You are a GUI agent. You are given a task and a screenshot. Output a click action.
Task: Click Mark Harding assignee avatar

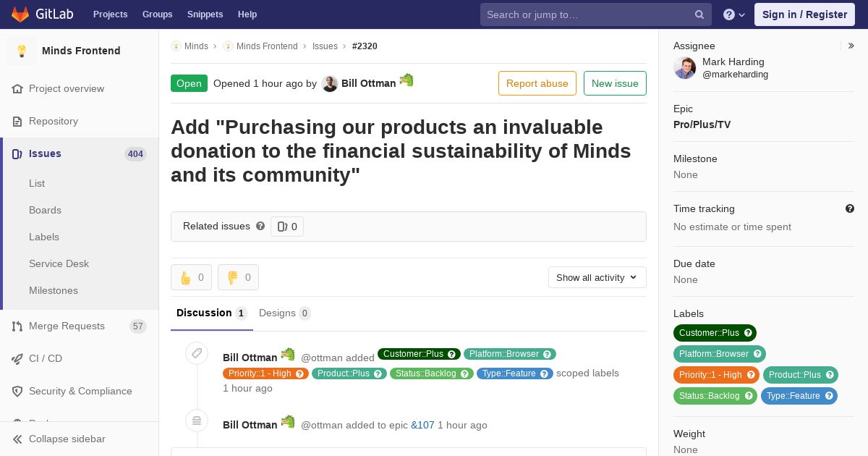(x=684, y=68)
